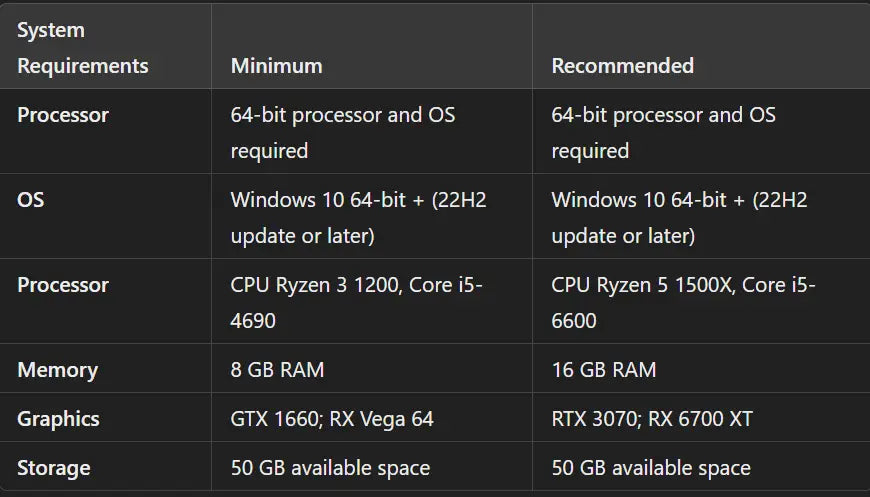The height and width of the screenshot is (497, 870).
Task: Select the "16 GB RAM" cell
Action: pos(604,370)
